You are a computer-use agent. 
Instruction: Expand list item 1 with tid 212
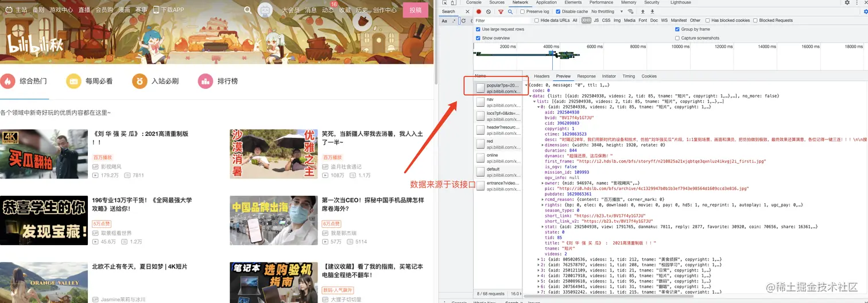pos(538,259)
